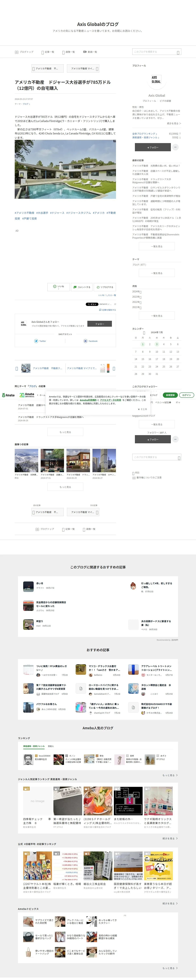Open snowy mountain town image thumbnail
Image resolution: width=196 pixels, height=980 pixels.
click(x=27, y=460)
